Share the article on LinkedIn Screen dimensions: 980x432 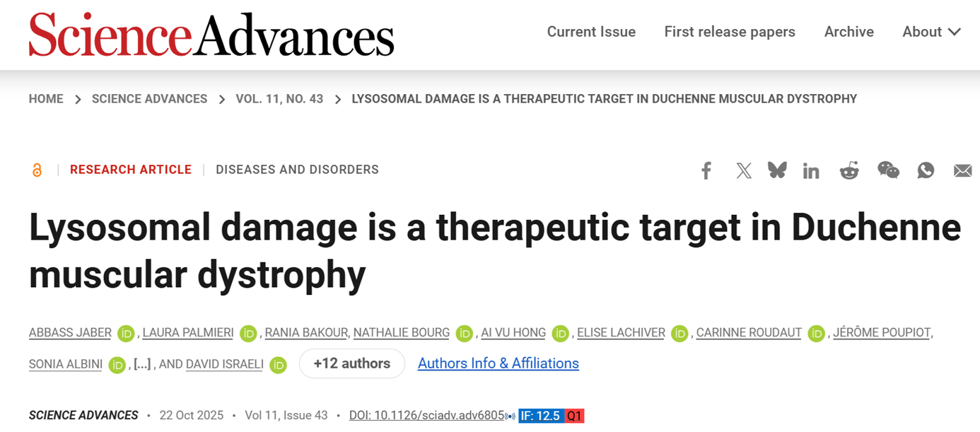pos(811,170)
